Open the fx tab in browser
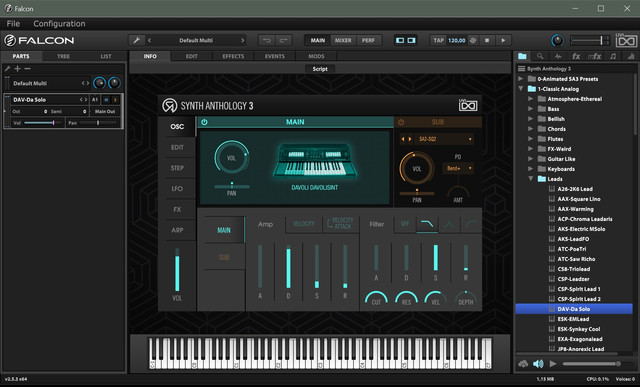 [576, 56]
